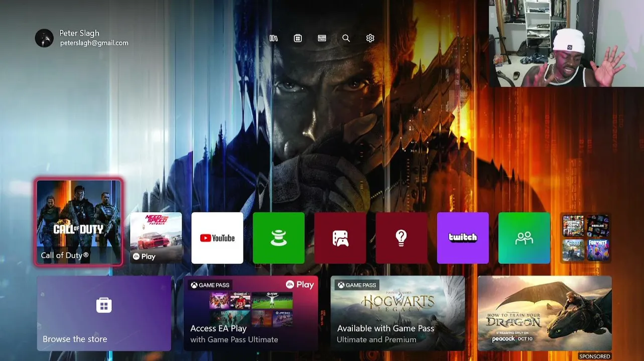Image resolution: width=644 pixels, height=361 pixels.
Task: Open the dark red controller gaming tile
Action: (340, 238)
